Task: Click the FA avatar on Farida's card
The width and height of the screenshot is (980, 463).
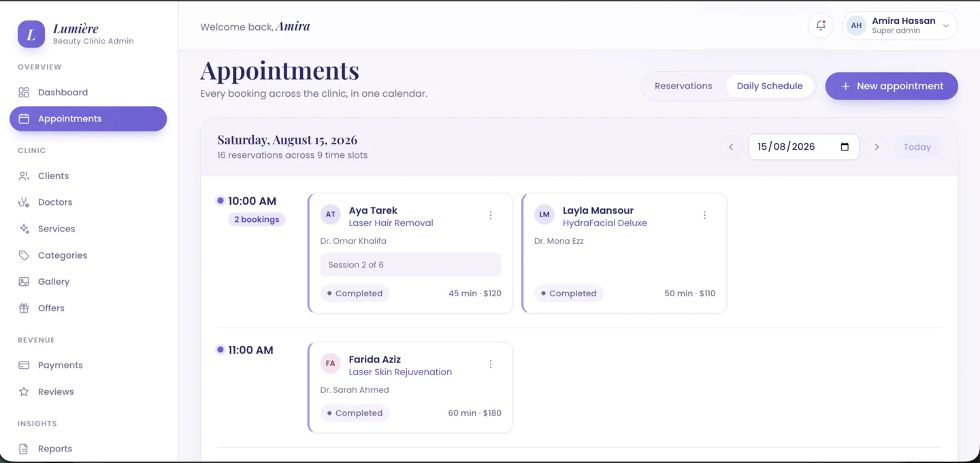Action: tap(331, 364)
